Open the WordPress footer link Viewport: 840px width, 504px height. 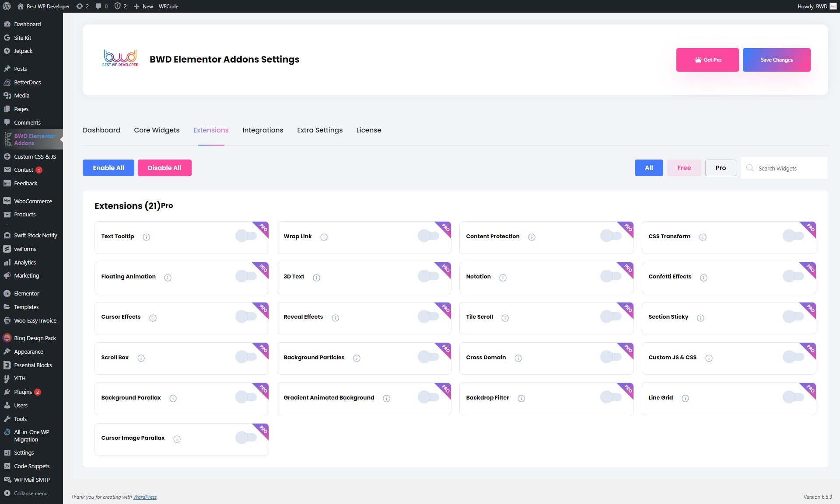(x=145, y=497)
